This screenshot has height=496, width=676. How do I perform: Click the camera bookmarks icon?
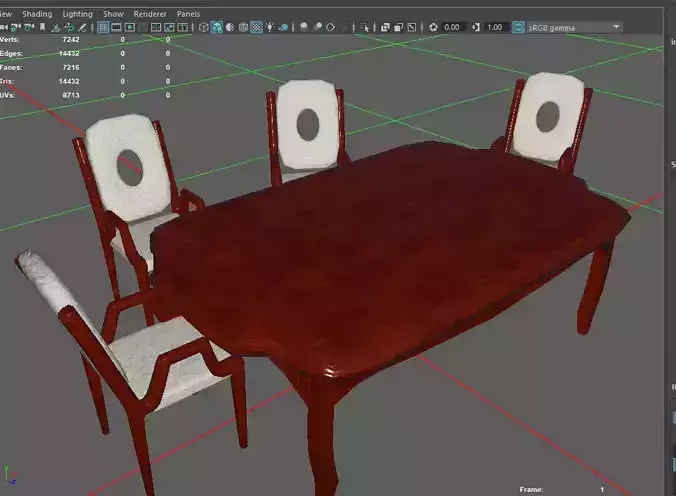coord(42,28)
